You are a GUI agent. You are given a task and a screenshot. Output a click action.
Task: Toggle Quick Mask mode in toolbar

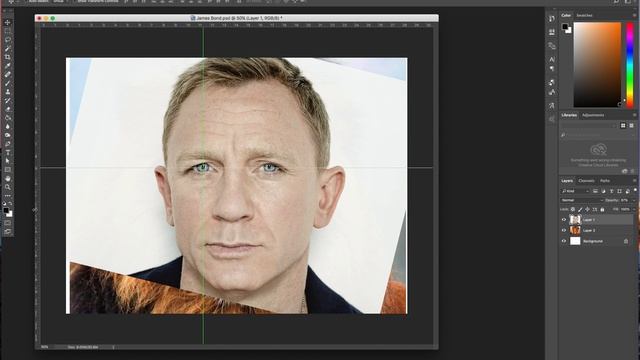[x=8, y=223]
